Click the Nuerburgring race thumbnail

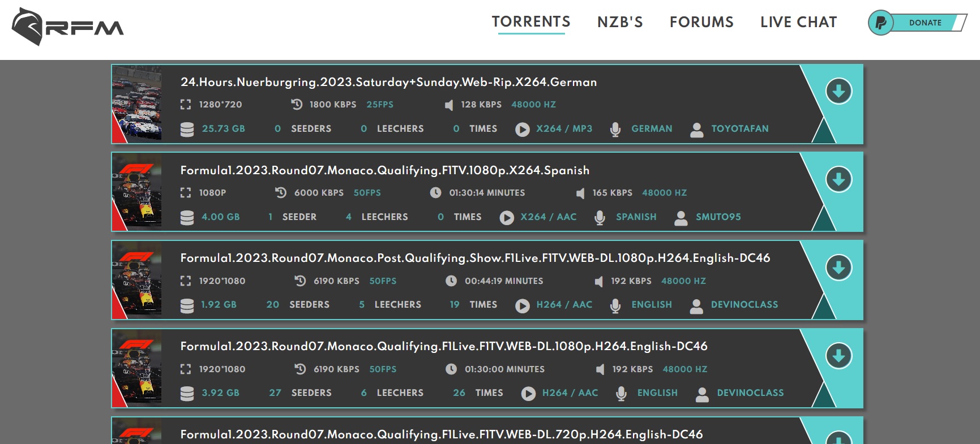pos(137,104)
